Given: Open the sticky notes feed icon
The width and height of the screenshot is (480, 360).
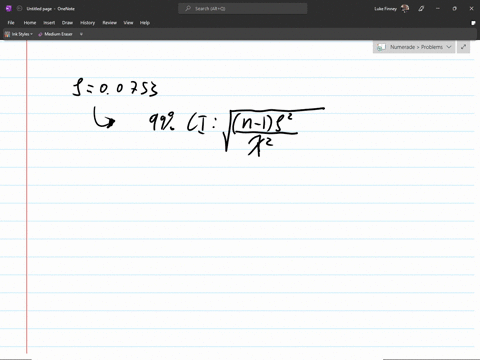Looking at the screenshot, I should [473, 23].
